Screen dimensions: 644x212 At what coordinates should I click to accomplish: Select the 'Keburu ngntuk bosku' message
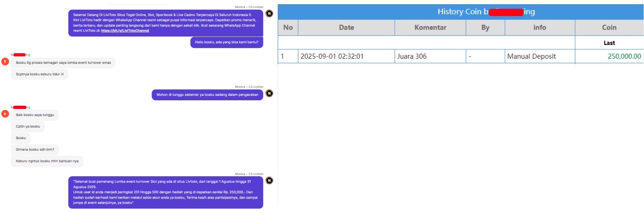tap(47, 161)
